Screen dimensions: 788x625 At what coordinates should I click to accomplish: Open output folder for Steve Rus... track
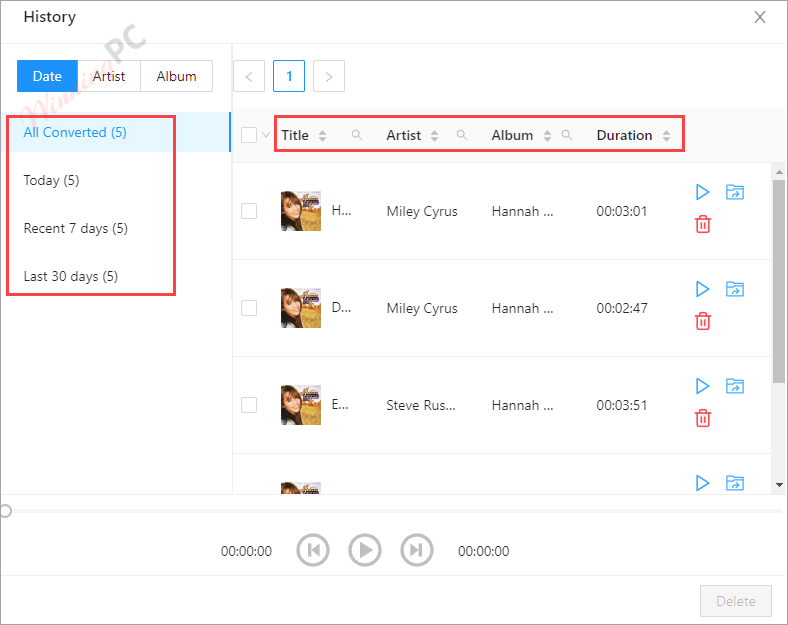(x=735, y=386)
